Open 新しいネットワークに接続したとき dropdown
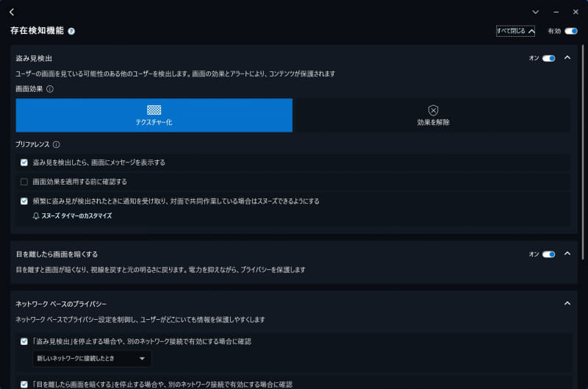 [x=92, y=359]
